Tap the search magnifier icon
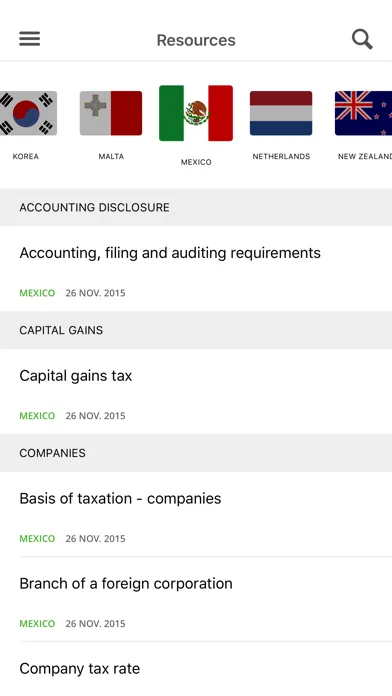The width and height of the screenshot is (392, 696). point(362,39)
